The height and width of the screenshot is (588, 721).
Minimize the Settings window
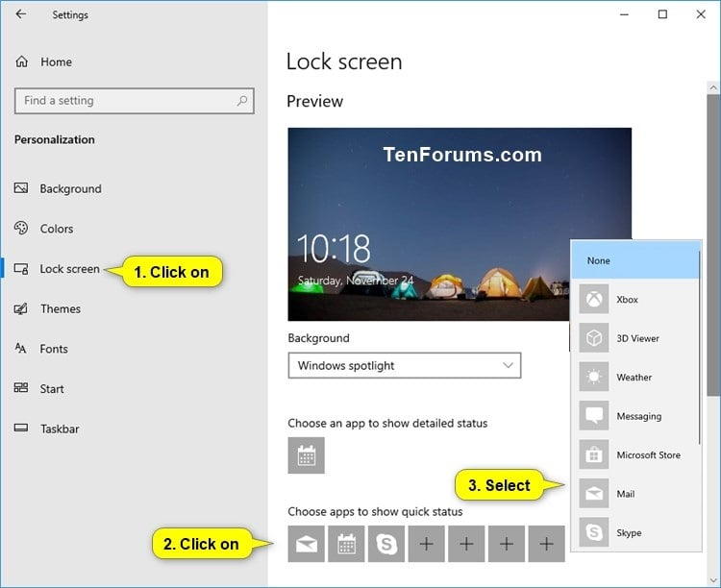point(624,14)
